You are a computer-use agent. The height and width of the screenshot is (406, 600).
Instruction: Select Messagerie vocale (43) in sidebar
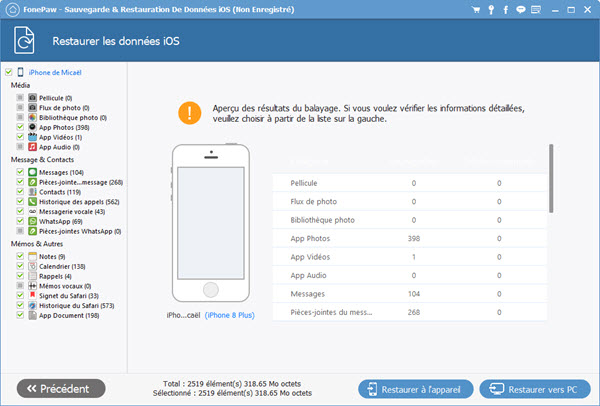point(72,212)
